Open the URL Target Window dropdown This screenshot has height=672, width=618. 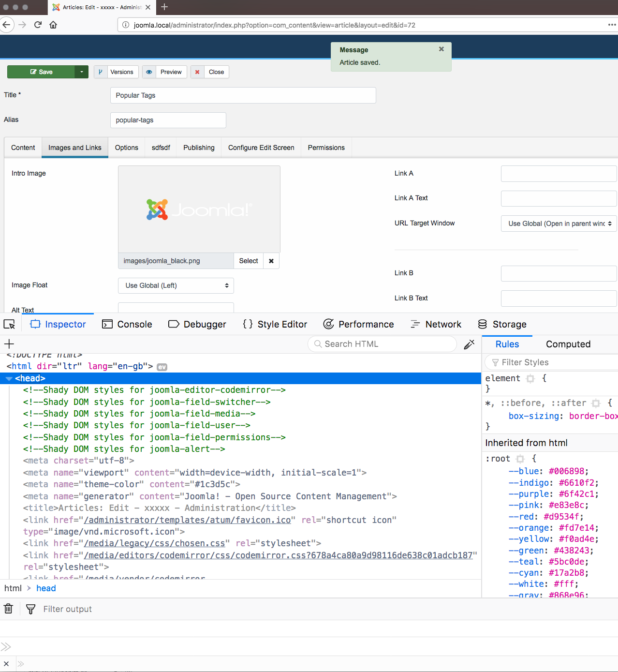coord(559,224)
